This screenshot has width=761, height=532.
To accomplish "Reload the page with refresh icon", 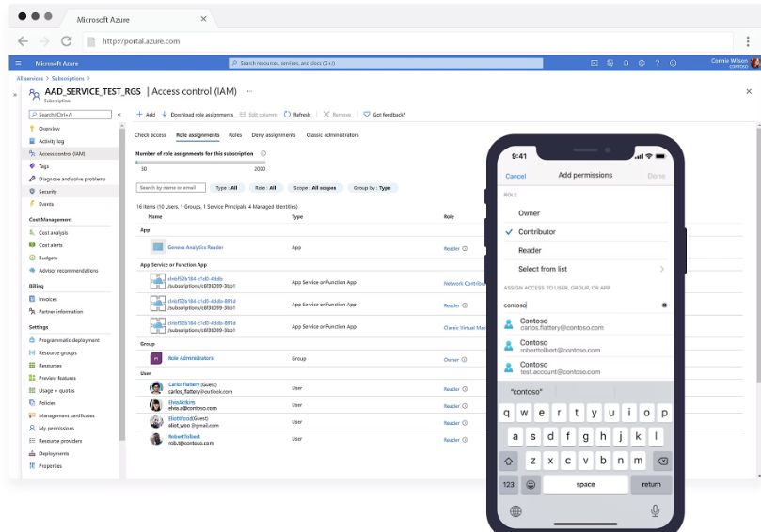I will click(67, 41).
